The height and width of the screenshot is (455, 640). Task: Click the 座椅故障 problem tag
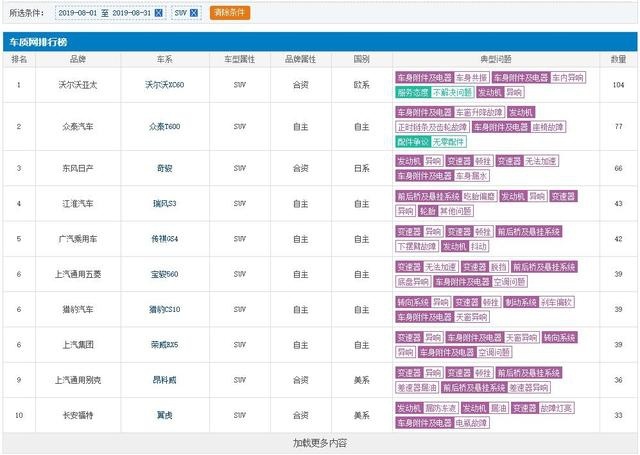(548, 127)
